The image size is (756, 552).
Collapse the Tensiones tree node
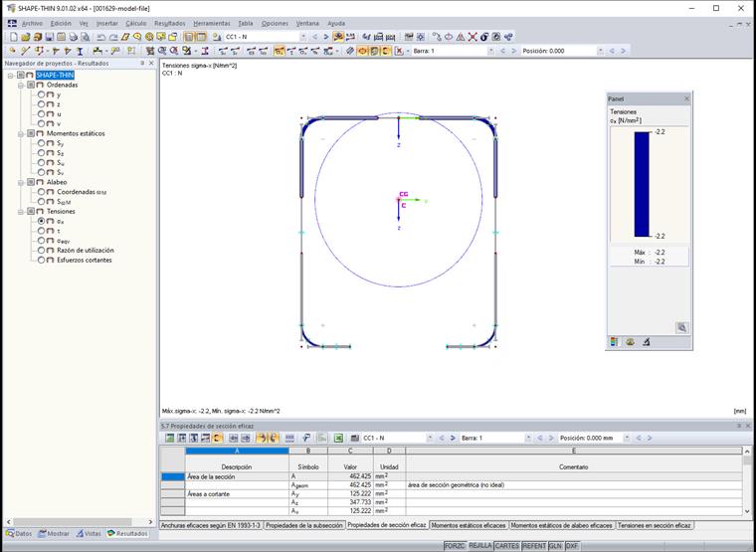(21, 211)
